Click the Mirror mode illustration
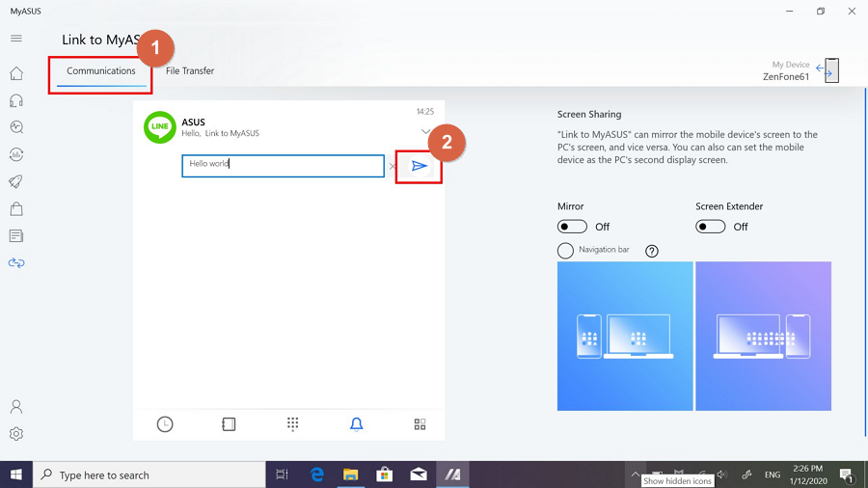Screen dimensions: 868x488 [x=625, y=336]
